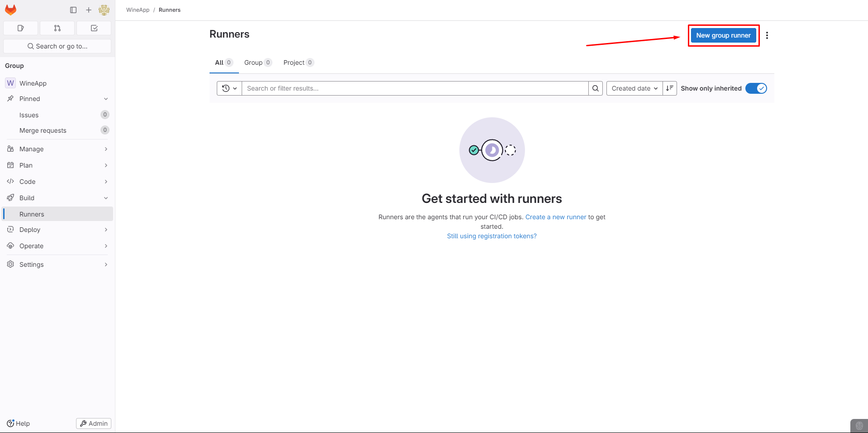Click the GitLab logo icon
Screen dimensions: 868x433
tap(11, 10)
